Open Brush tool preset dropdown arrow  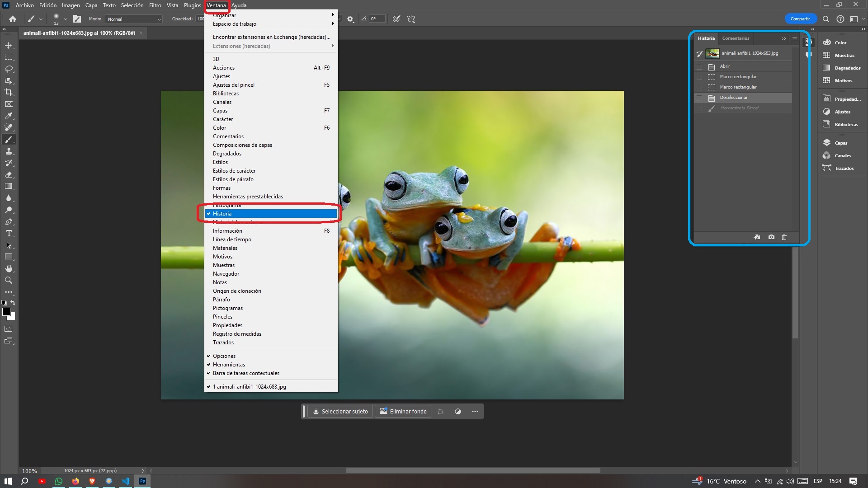pos(41,19)
